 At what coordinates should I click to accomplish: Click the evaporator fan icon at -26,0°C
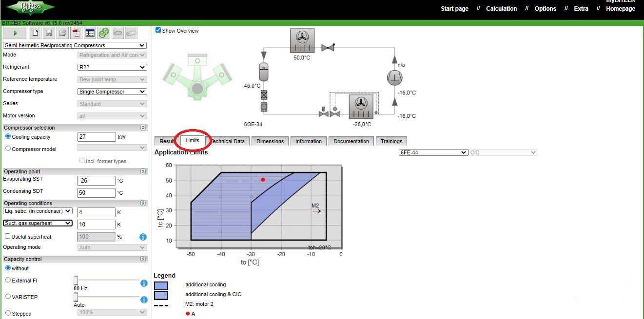tap(361, 107)
